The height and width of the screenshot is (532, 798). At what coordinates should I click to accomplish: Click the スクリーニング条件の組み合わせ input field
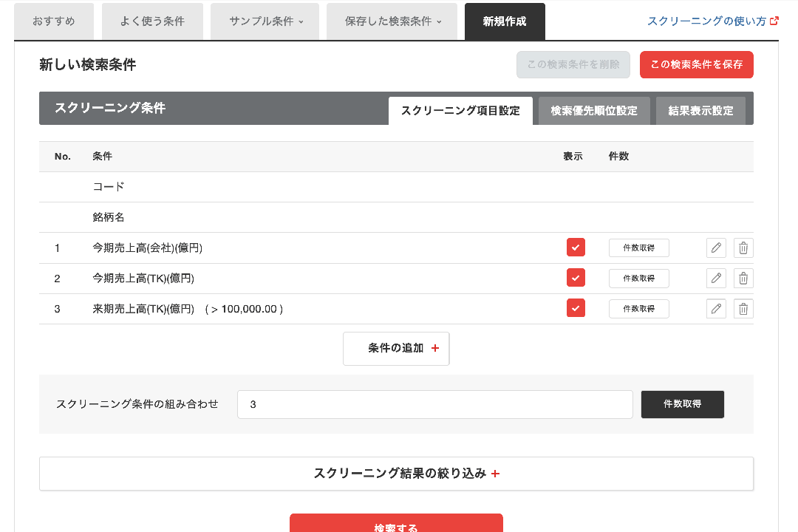click(434, 404)
